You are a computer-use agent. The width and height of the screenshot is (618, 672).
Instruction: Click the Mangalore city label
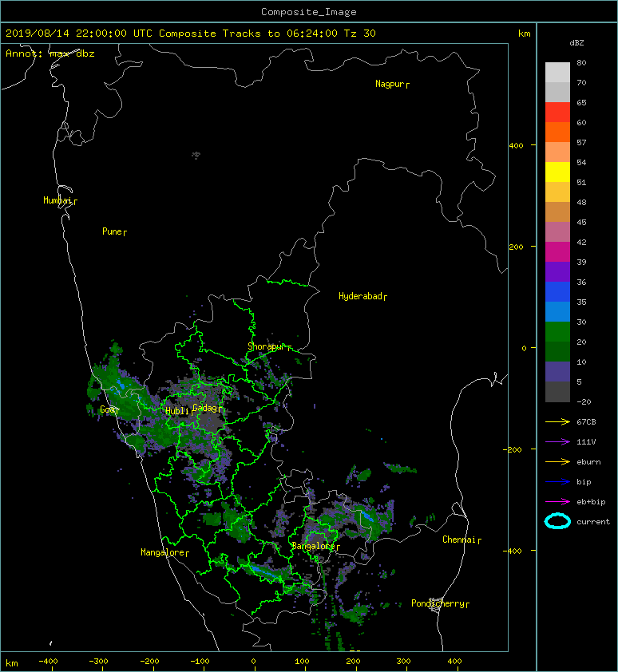point(163,552)
